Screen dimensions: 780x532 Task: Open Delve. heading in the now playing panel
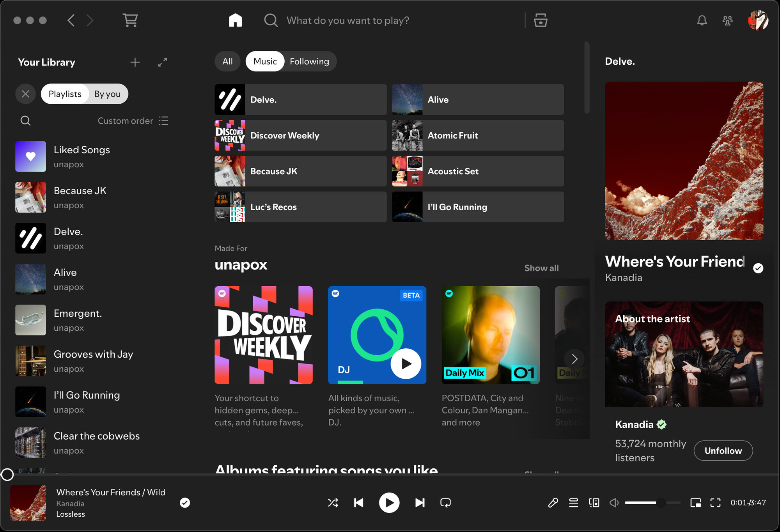pyautogui.click(x=620, y=61)
